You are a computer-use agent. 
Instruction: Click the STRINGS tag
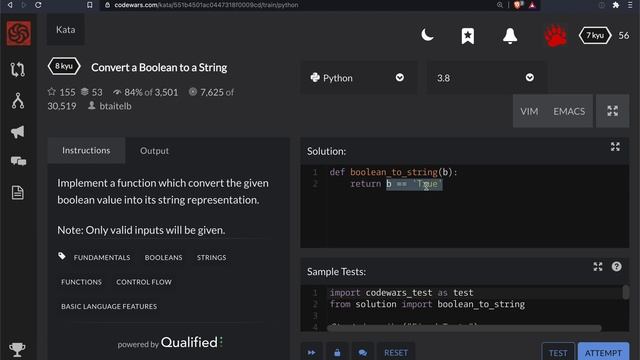[x=211, y=258]
